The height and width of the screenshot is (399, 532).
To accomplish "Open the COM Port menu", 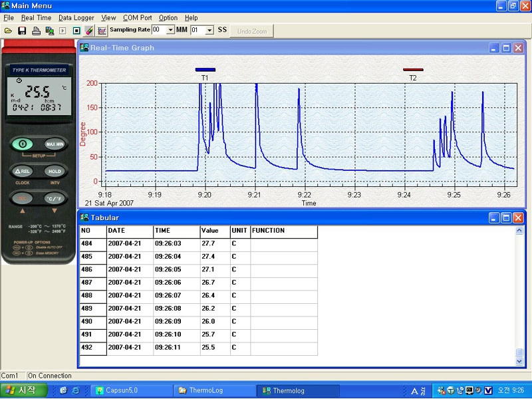I will coord(137,18).
